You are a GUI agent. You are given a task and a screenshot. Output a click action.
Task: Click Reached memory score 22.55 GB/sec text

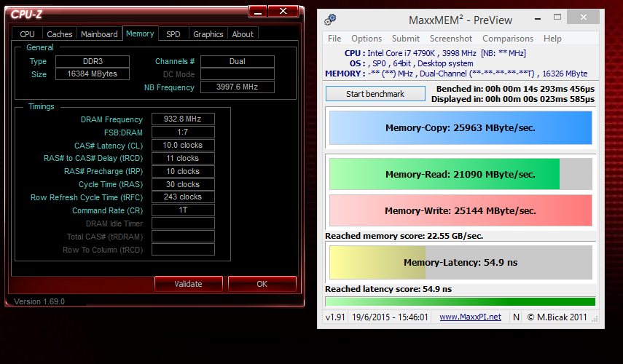[404, 236]
